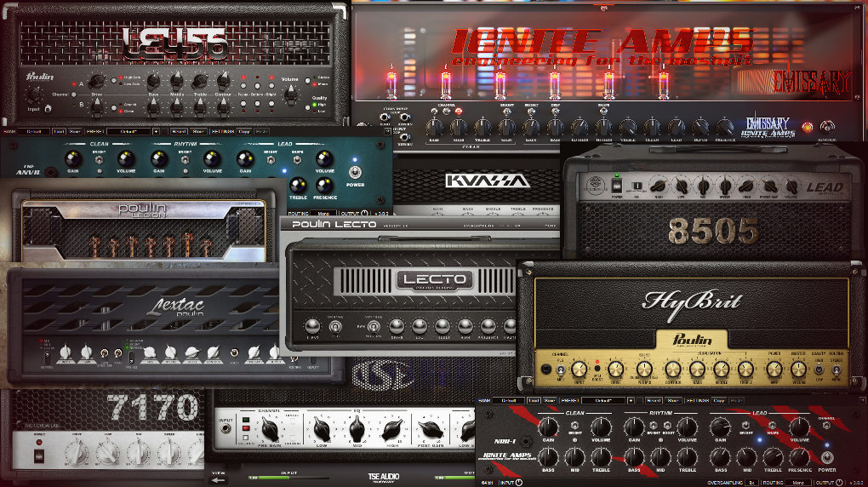The image size is (868, 487).
Task: Click the TSE amp PRE GAIN knob
Action: click(270, 429)
